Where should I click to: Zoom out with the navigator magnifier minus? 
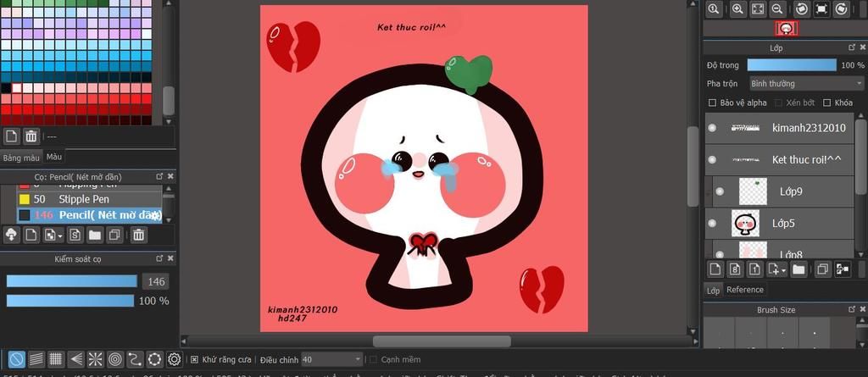(x=777, y=8)
